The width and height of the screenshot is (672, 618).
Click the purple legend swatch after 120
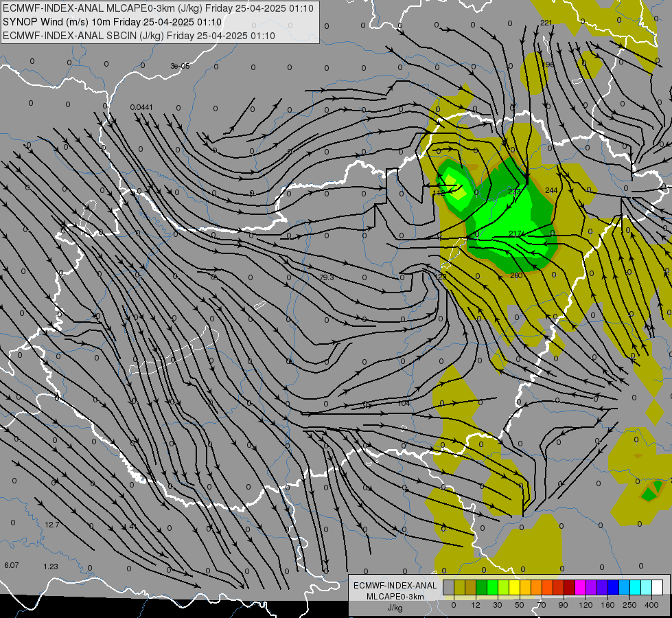592,587
